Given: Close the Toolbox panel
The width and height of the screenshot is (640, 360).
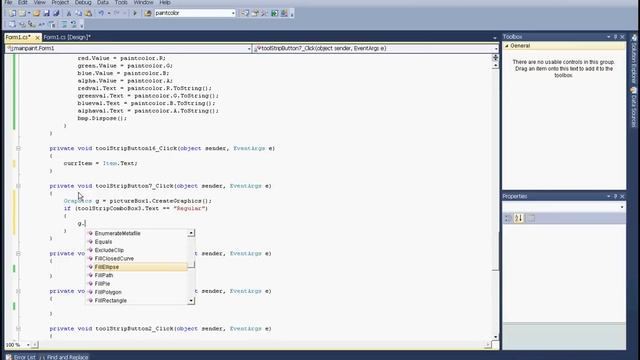Looking at the screenshot, I should click(x=622, y=37).
